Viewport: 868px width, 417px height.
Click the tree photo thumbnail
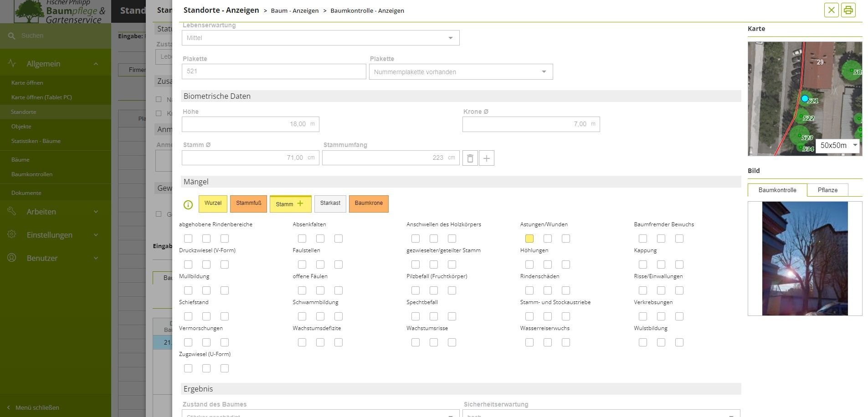(x=805, y=259)
